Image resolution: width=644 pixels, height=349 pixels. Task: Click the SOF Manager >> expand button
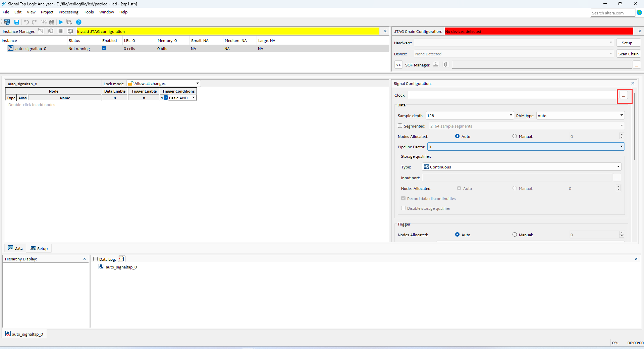point(398,65)
